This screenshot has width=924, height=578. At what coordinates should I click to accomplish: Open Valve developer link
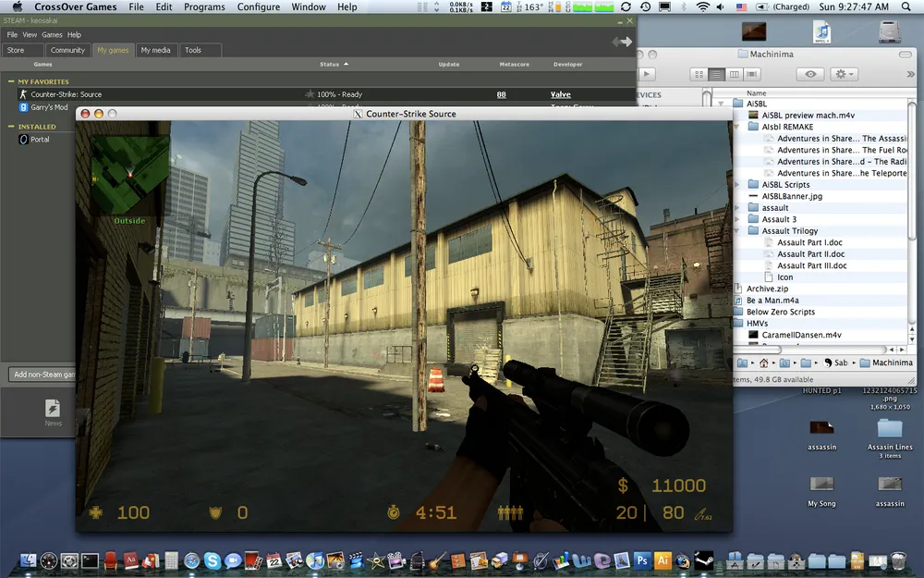tap(561, 94)
